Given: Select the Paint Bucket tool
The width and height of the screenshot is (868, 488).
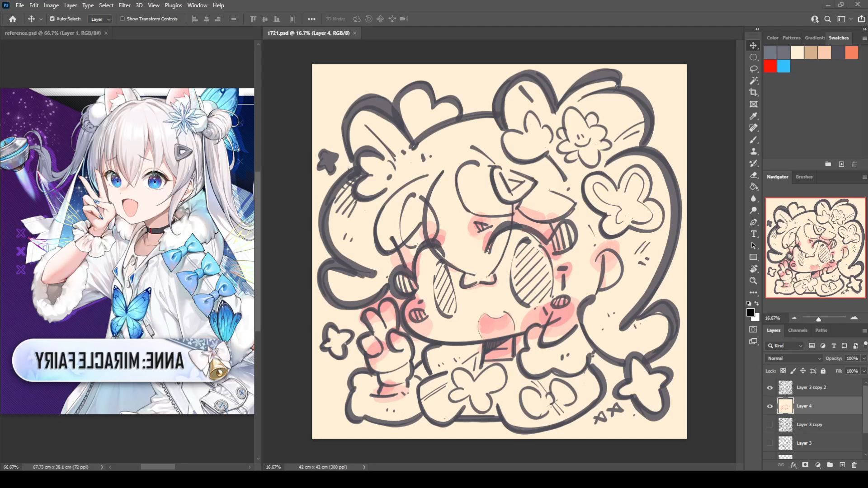Looking at the screenshot, I should 753,187.
